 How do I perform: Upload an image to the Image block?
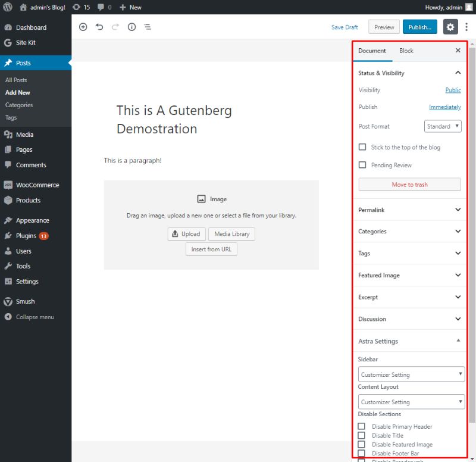tap(186, 234)
